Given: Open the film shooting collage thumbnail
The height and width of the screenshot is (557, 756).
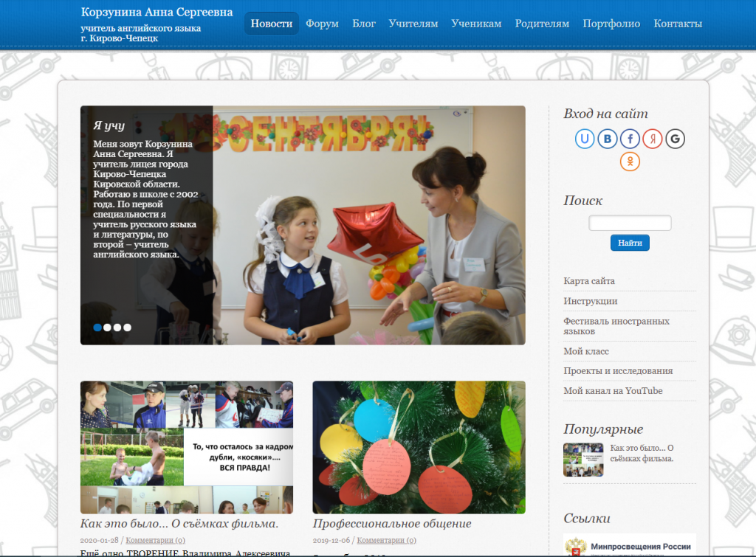Looking at the screenshot, I should [187, 447].
